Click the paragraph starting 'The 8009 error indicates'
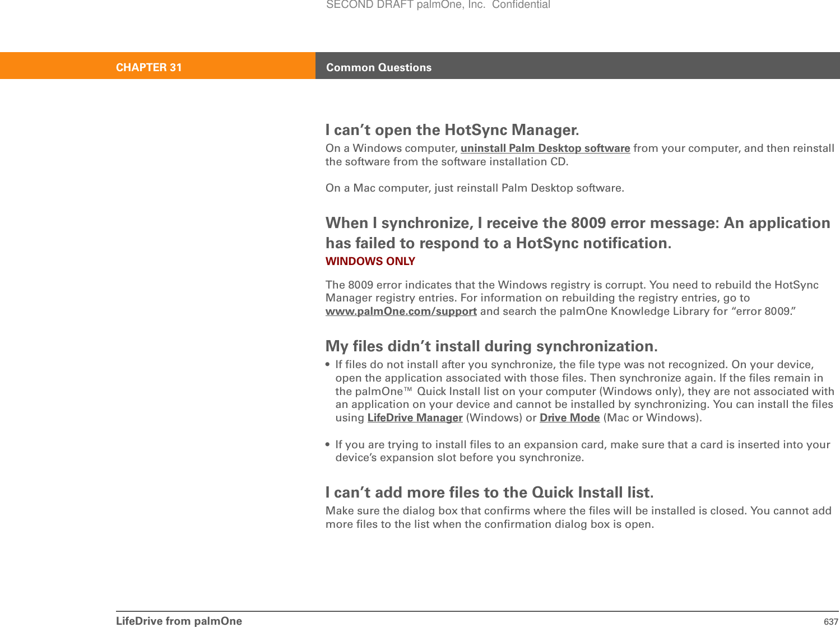Viewport: 840px width, 627px height. tap(572, 298)
